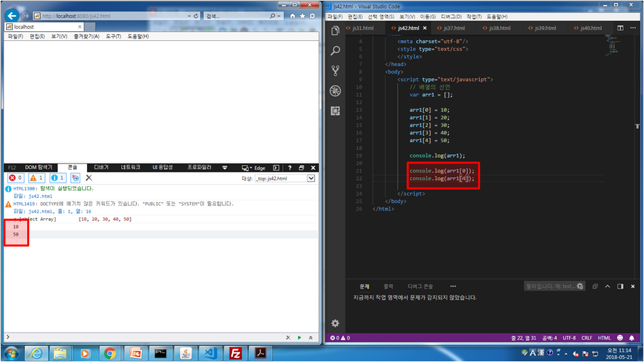Open the IE address bar dropdown arrow
Image resolution: width=644 pixels, height=362 pixels.
189,16
